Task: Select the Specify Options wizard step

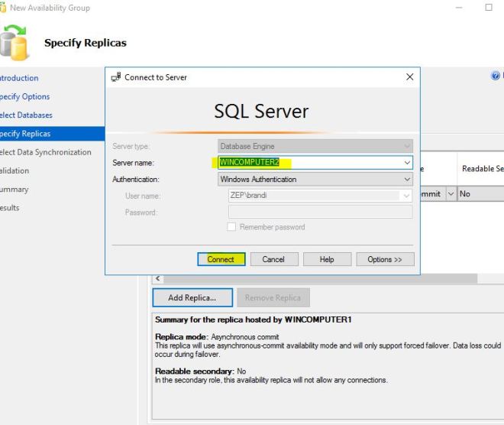Action: 24,97
